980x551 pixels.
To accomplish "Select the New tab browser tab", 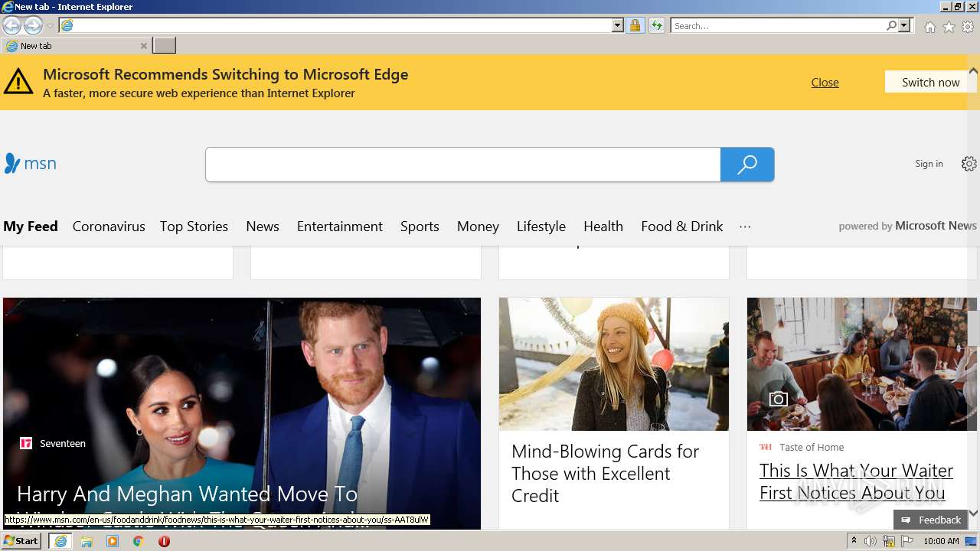I will pyautogui.click(x=75, y=46).
